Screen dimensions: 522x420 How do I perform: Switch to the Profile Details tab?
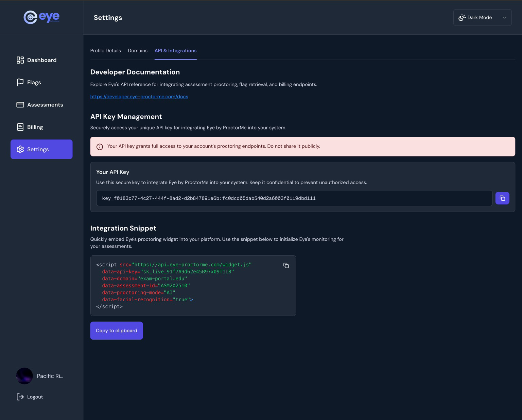tap(105, 50)
